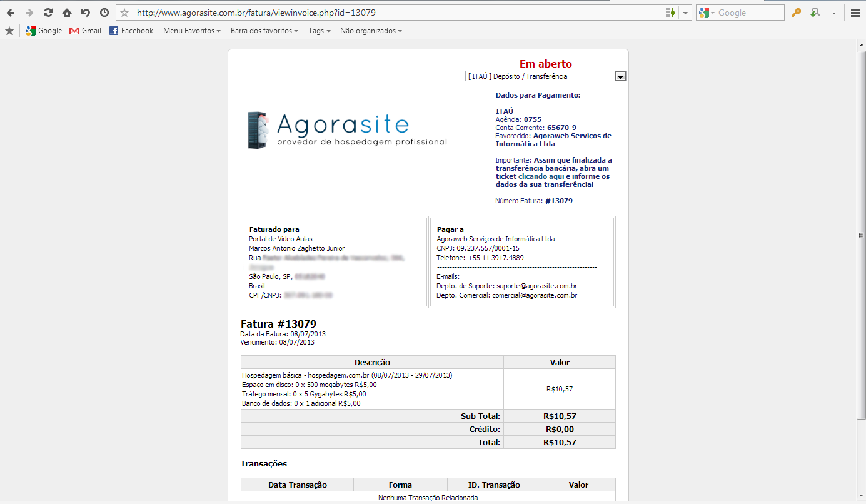Go forward to the next page
This screenshot has width=866, height=504.
click(x=29, y=13)
